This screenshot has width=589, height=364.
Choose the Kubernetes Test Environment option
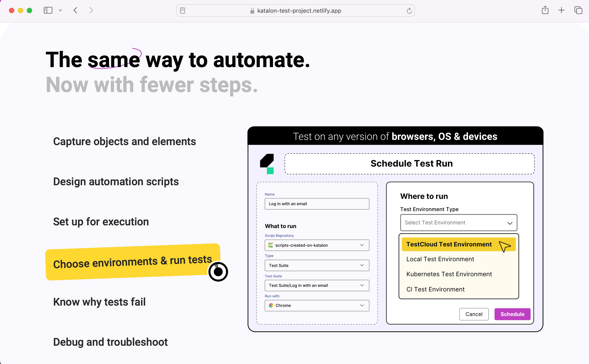pyautogui.click(x=449, y=274)
